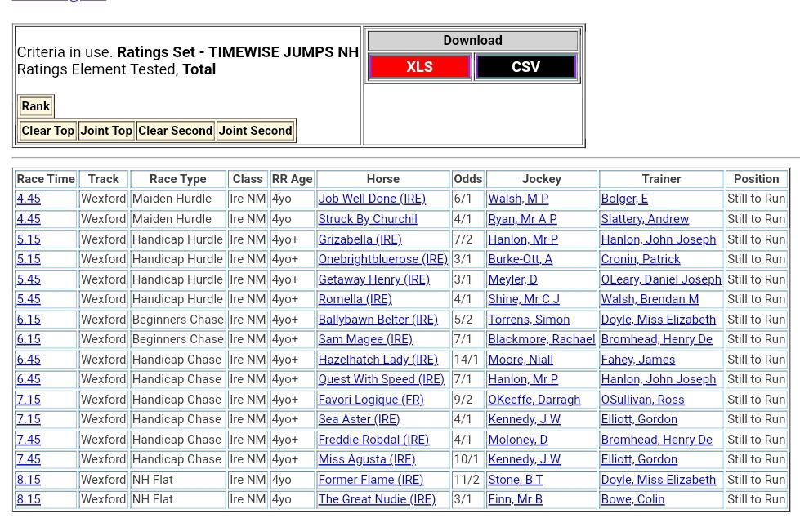Download ratings as XLS file
The image size is (800, 532).
click(x=419, y=67)
